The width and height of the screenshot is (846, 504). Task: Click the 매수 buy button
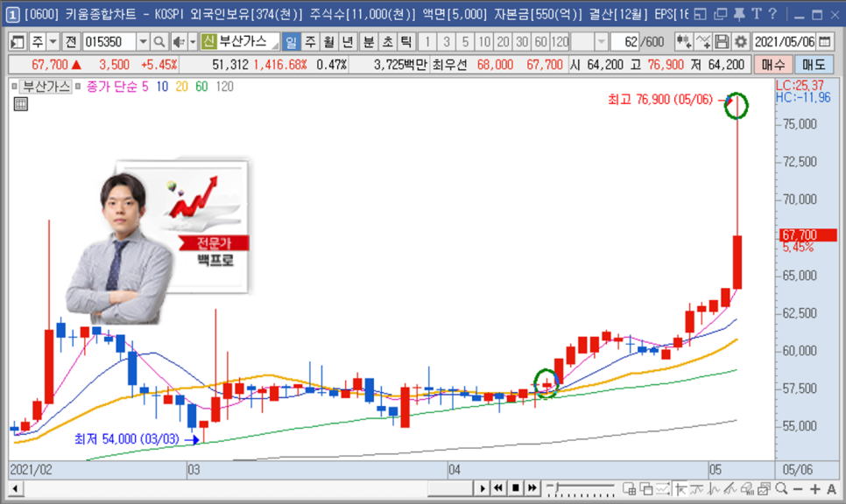point(772,66)
